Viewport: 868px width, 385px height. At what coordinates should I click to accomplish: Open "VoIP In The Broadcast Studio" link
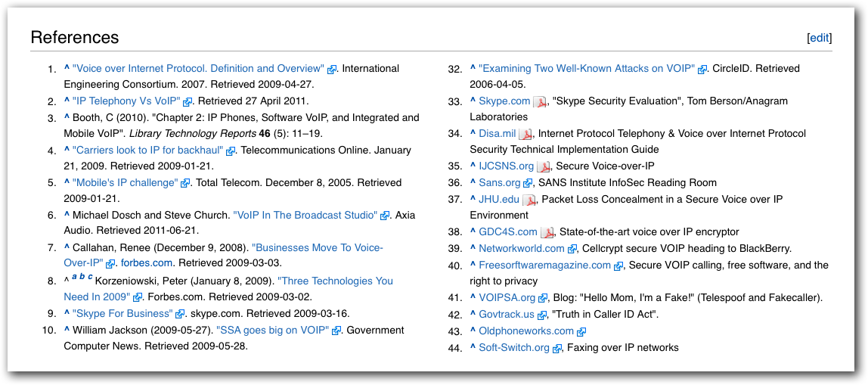[305, 215]
